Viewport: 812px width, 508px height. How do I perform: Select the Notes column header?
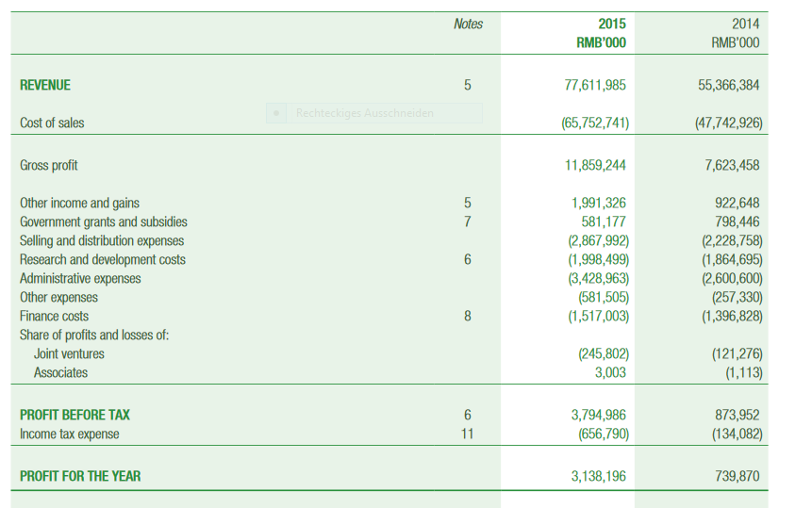tap(468, 24)
